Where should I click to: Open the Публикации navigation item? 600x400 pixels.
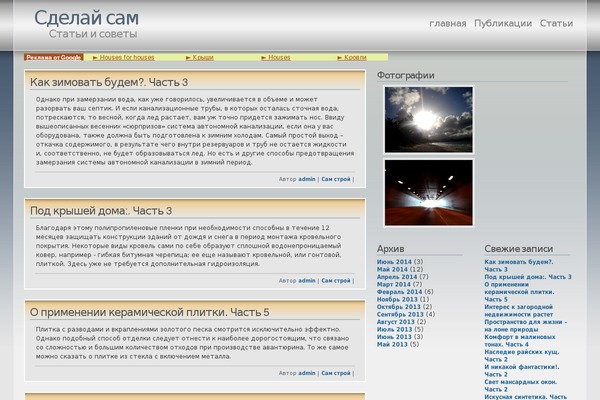point(503,23)
